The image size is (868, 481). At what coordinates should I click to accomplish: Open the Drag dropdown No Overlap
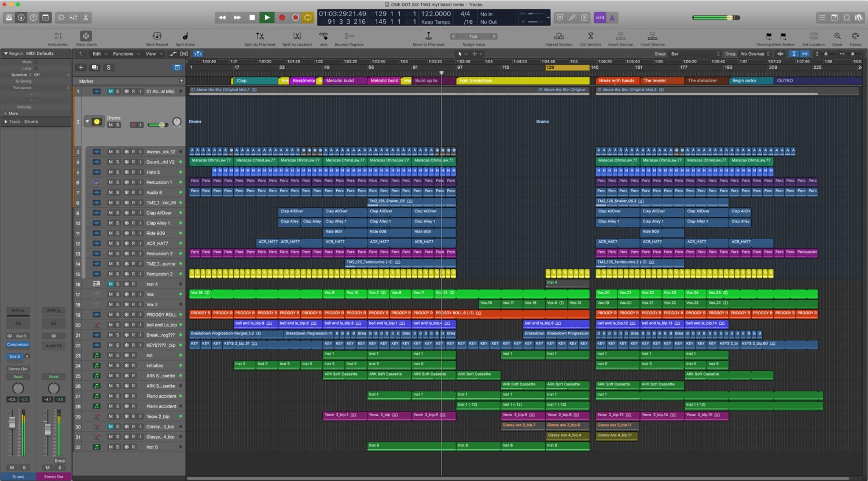756,54
